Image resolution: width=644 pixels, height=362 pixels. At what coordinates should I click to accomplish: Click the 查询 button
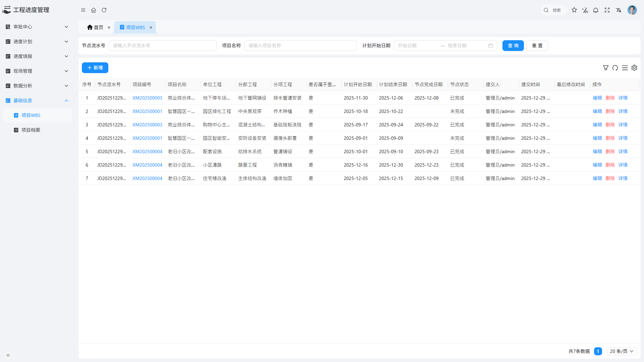point(513,46)
